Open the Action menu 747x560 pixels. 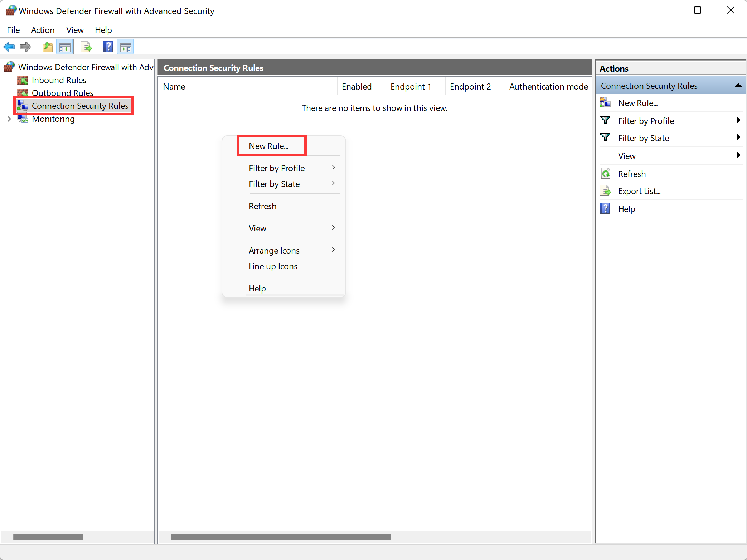(x=43, y=30)
